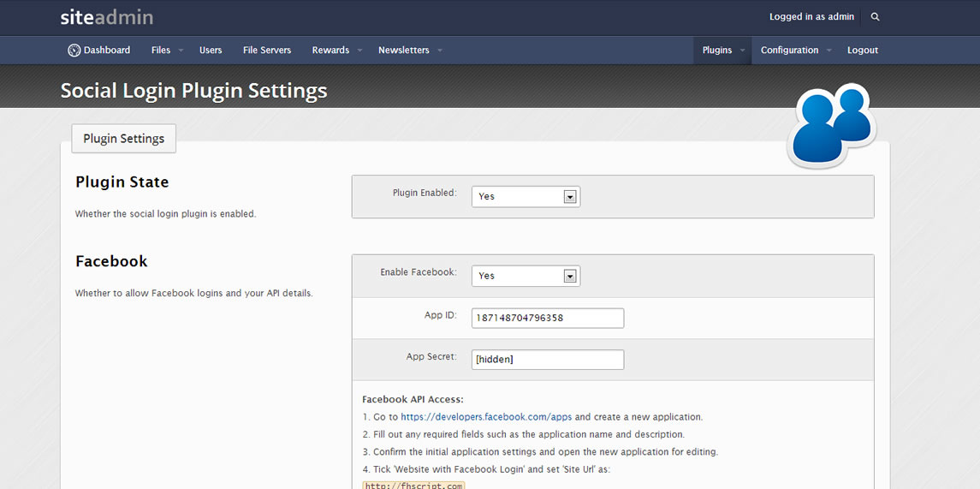Click the App ID input field

click(x=548, y=318)
